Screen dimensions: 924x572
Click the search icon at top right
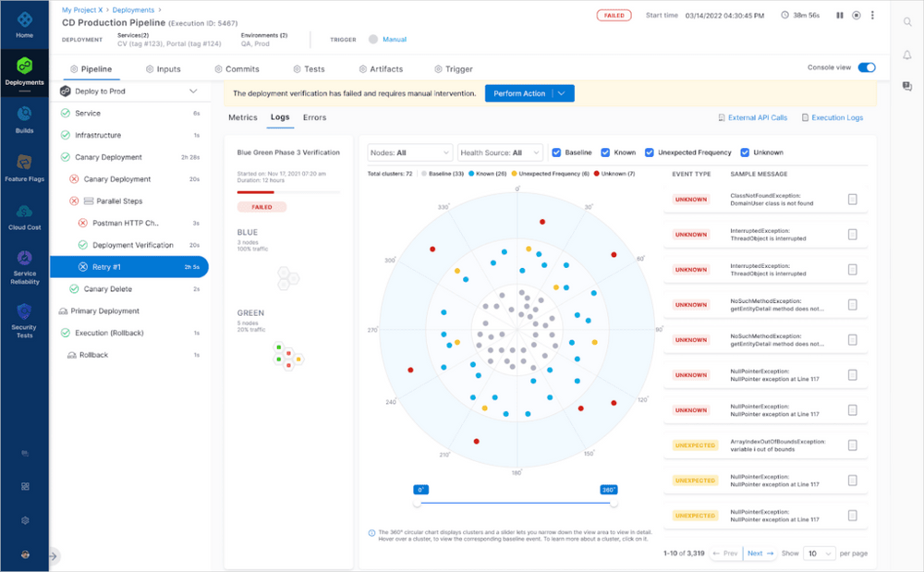click(907, 22)
